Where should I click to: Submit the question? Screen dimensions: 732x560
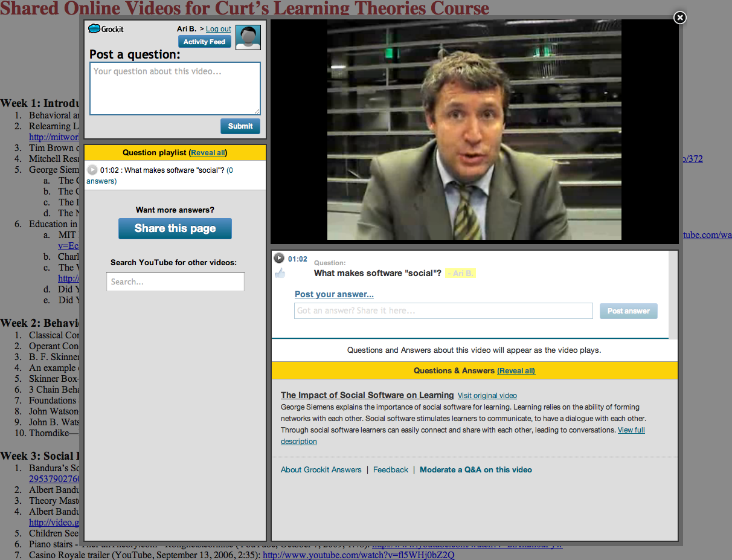[240, 126]
